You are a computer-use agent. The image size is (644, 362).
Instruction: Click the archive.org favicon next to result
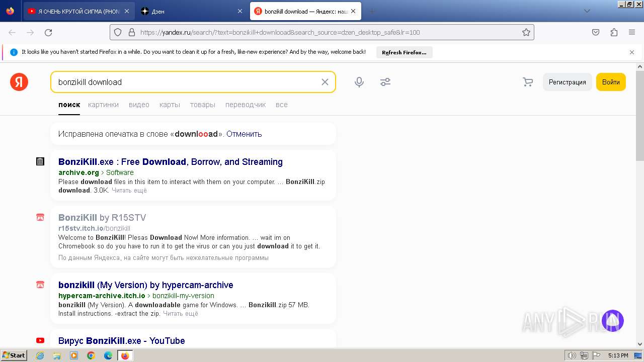(40, 161)
